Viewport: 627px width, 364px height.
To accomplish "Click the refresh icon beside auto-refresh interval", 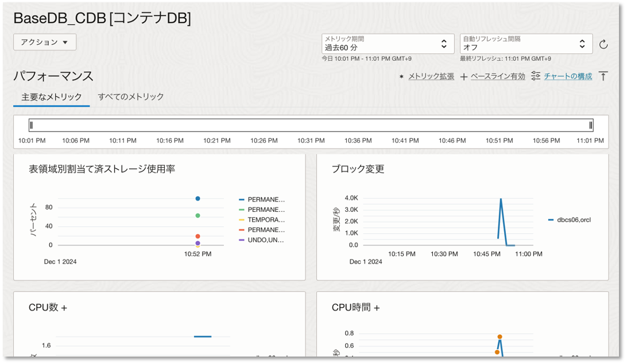I will (x=603, y=44).
